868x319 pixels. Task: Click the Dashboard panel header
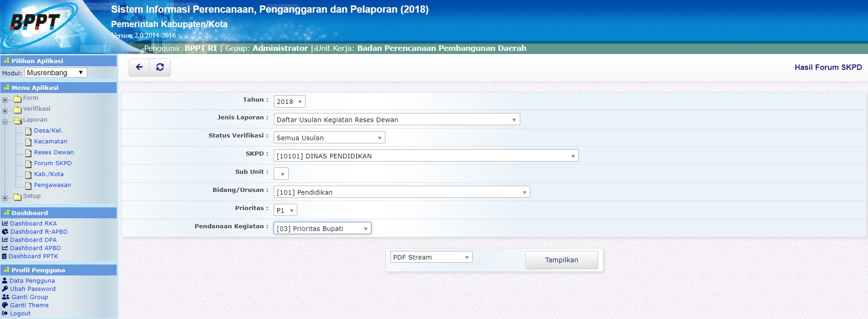pos(59,213)
